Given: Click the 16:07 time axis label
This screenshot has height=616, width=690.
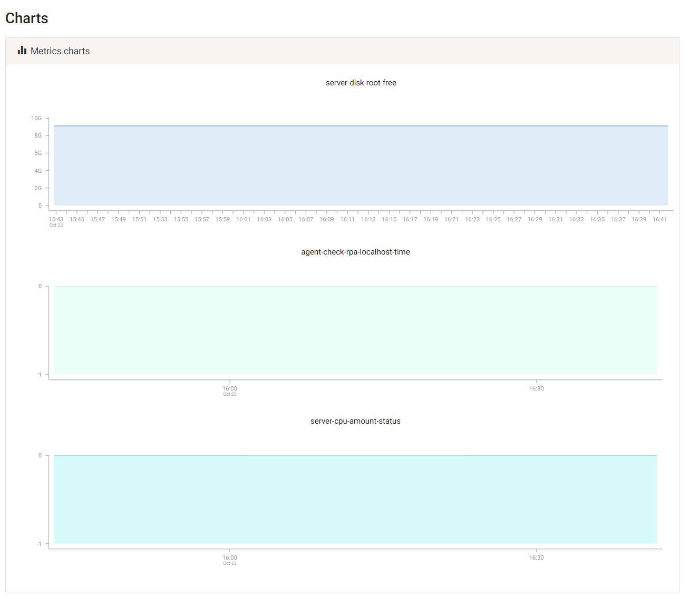Looking at the screenshot, I should coord(306,219).
